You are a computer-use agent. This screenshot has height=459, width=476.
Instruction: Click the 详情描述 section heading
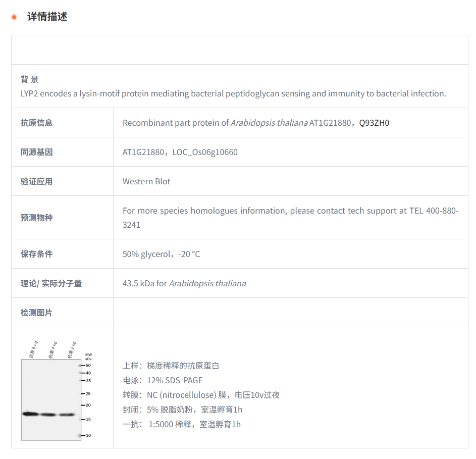pyautogui.click(x=47, y=17)
